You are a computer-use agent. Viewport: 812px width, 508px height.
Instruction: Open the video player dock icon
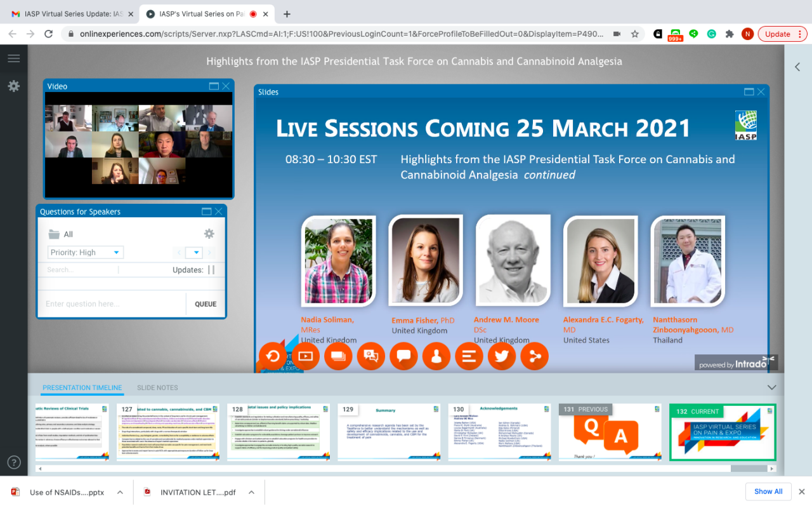(305, 356)
